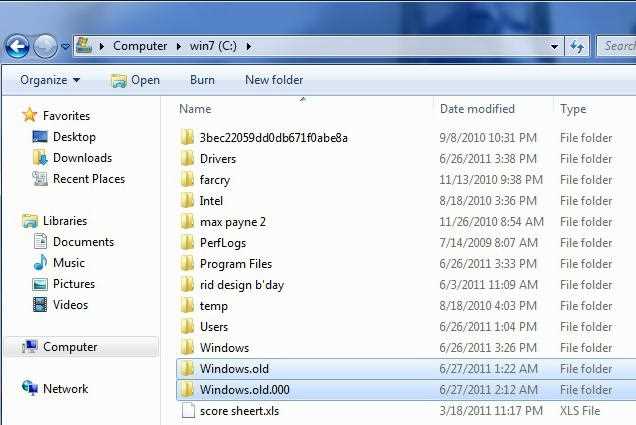This screenshot has height=425, width=636.
Task: Expand the arrow after win7 (C:) breadcrumb
Action: (249, 47)
